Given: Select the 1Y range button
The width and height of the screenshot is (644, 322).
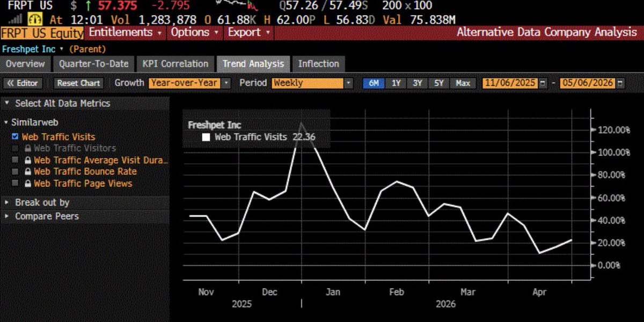Looking at the screenshot, I should pyautogui.click(x=396, y=83).
